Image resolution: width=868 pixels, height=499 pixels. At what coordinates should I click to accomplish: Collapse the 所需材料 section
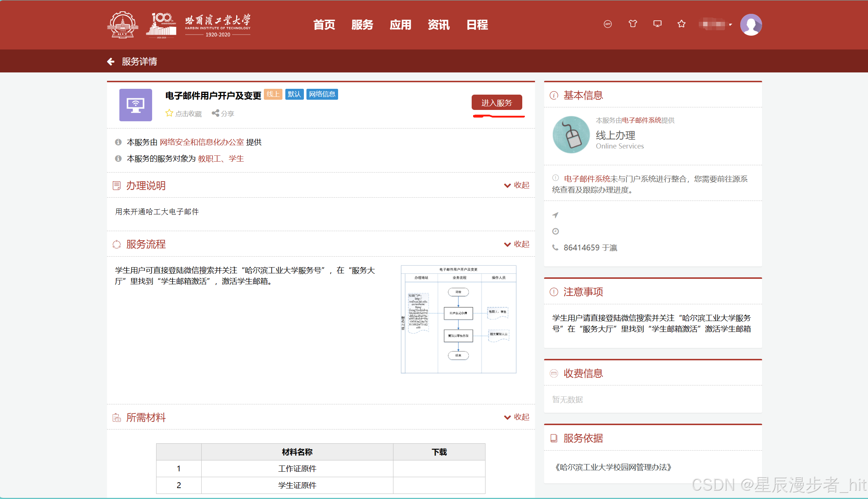[516, 417]
